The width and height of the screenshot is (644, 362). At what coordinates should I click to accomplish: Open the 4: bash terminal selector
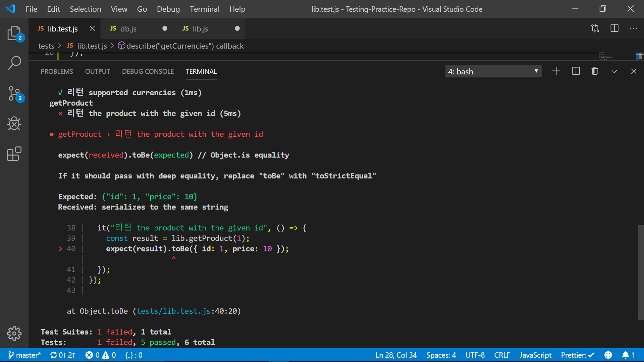(x=493, y=71)
